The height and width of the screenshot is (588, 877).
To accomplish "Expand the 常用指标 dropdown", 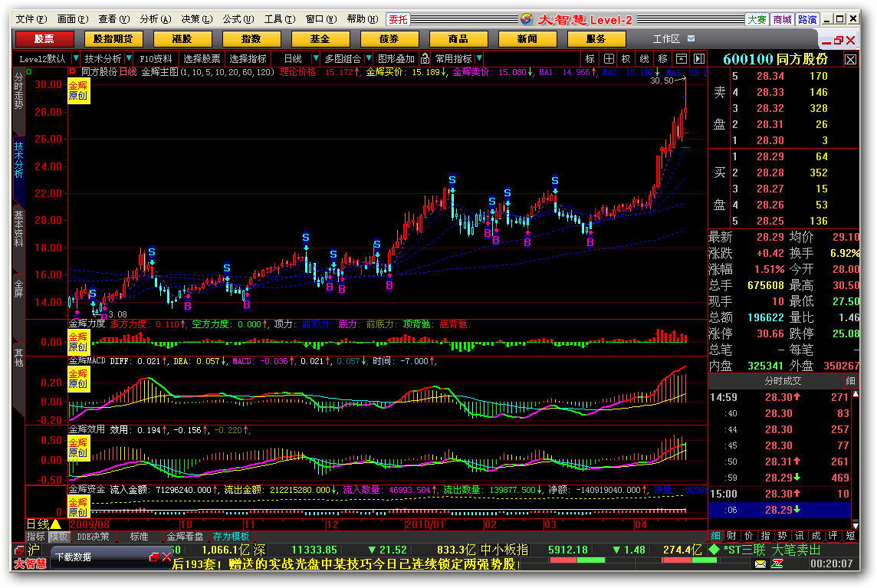I will click(479, 58).
